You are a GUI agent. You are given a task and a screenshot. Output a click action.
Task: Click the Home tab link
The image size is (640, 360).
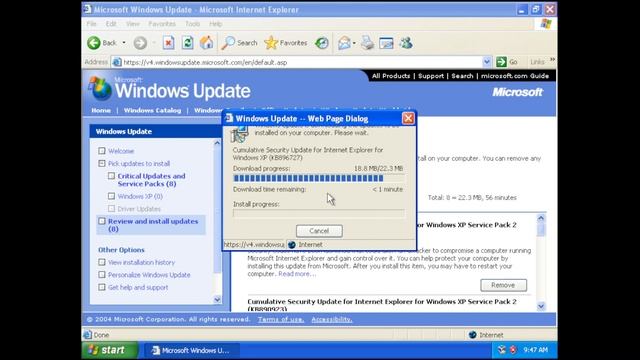click(101, 110)
